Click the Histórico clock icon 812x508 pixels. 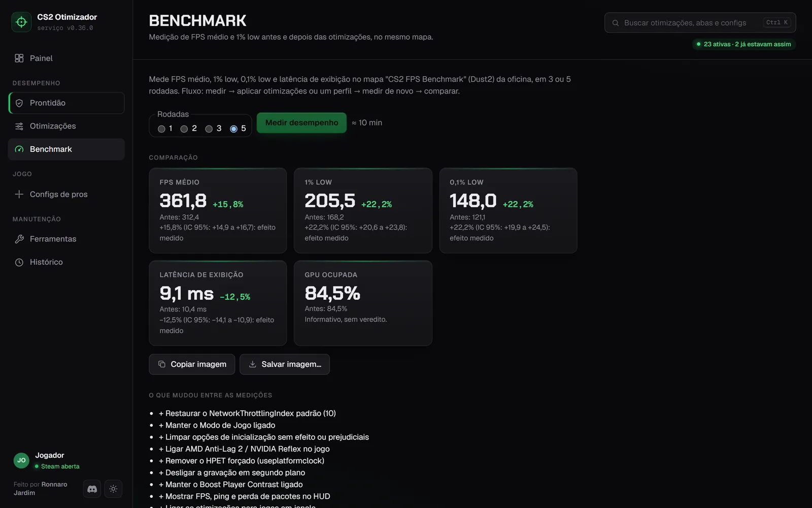19,263
